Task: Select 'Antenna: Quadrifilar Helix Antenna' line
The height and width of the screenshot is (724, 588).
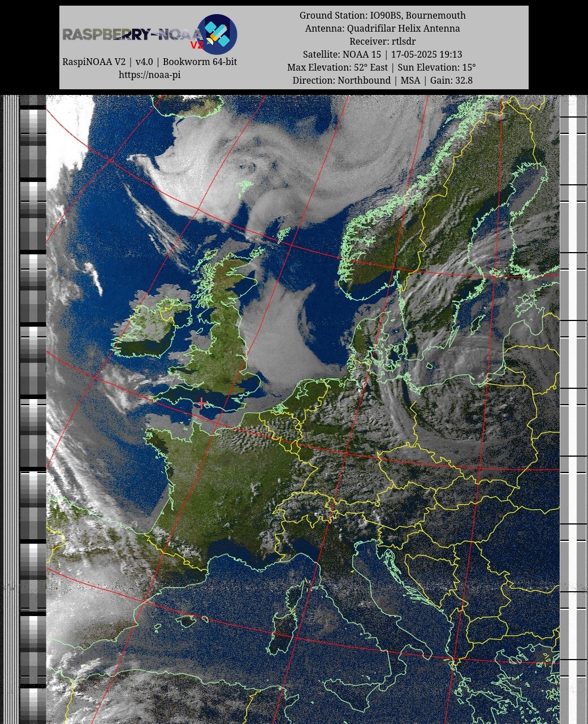Action: tap(382, 28)
